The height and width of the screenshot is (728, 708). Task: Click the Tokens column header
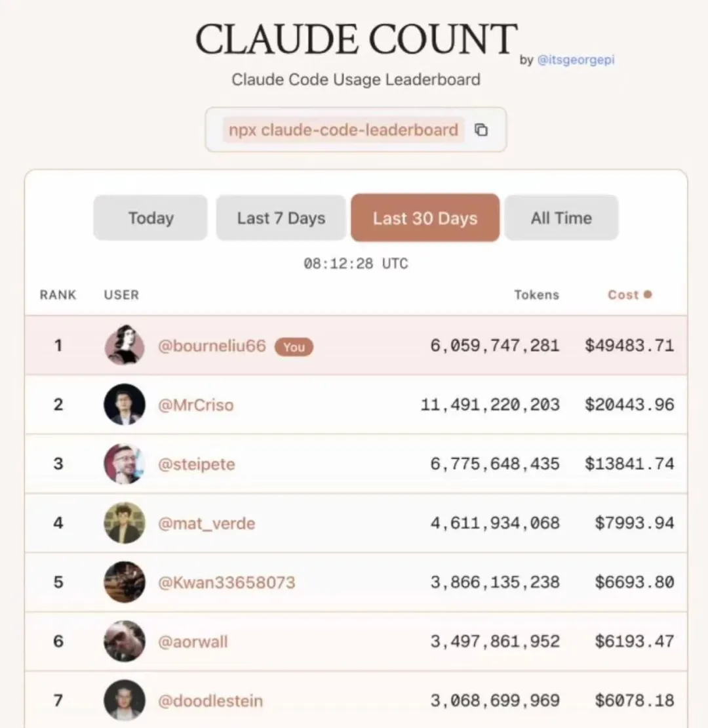(536, 294)
